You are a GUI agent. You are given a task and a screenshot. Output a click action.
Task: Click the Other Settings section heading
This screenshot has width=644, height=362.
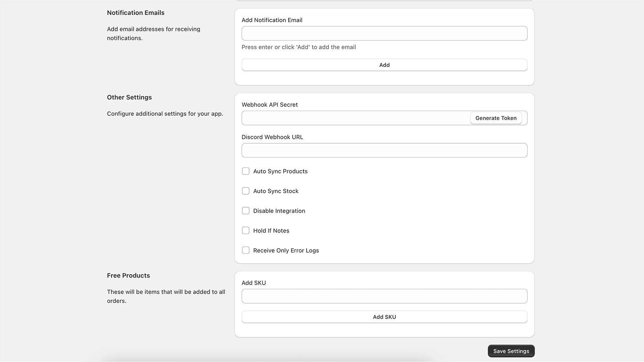coord(129,97)
